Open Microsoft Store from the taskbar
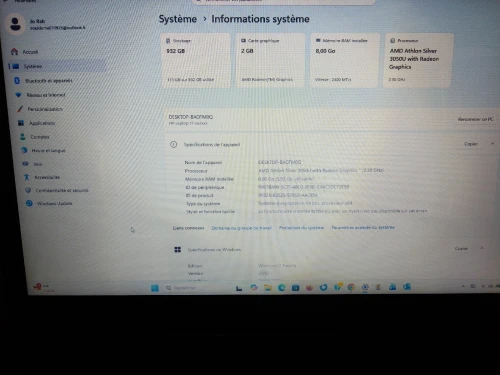500x375 pixels. [296, 287]
